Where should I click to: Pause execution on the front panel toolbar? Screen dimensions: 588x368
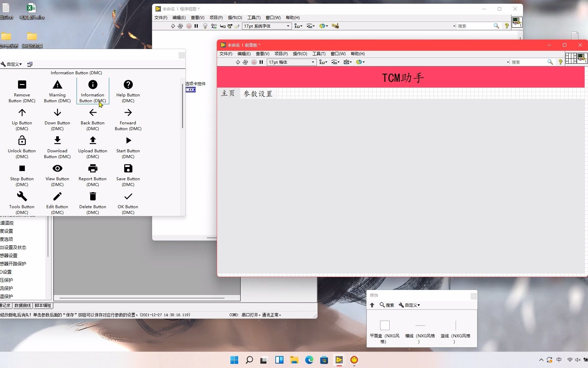coord(261,62)
